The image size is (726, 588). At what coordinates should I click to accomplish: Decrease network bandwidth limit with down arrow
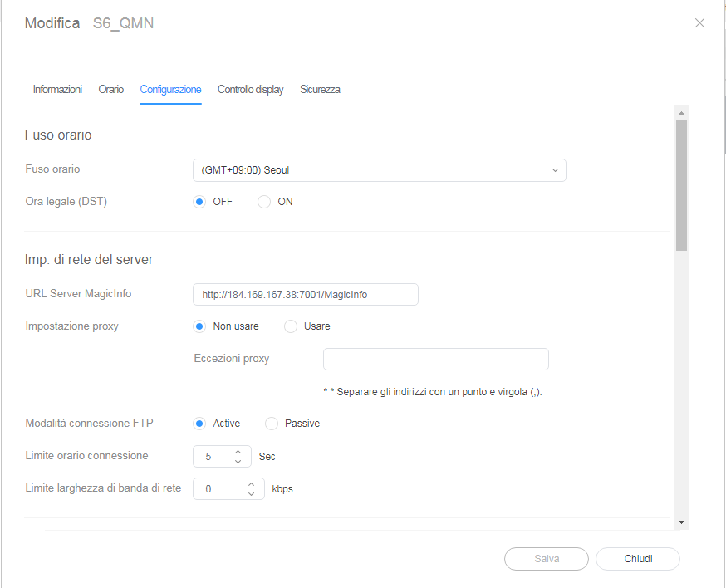click(x=251, y=494)
